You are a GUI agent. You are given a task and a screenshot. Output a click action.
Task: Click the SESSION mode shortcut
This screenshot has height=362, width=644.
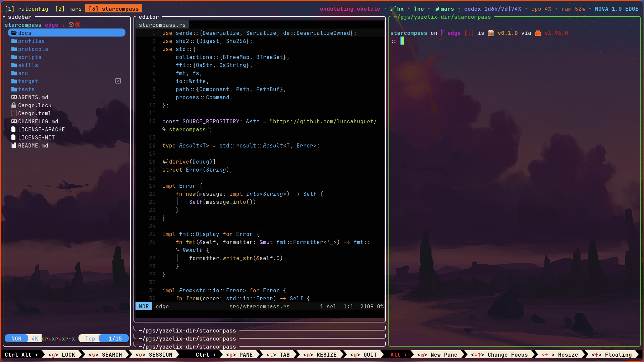tap(154, 355)
